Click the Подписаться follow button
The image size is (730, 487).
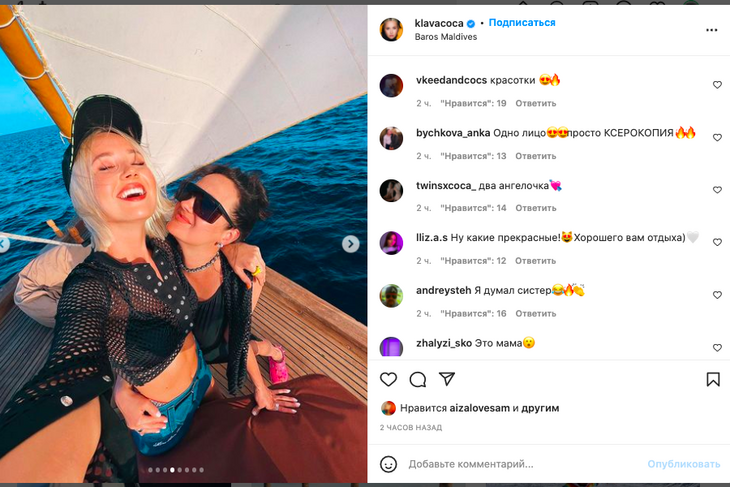tap(523, 23)
